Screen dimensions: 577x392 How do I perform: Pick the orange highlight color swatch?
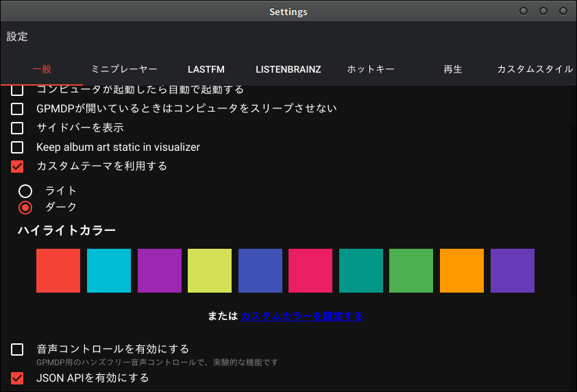pos(462,271)
